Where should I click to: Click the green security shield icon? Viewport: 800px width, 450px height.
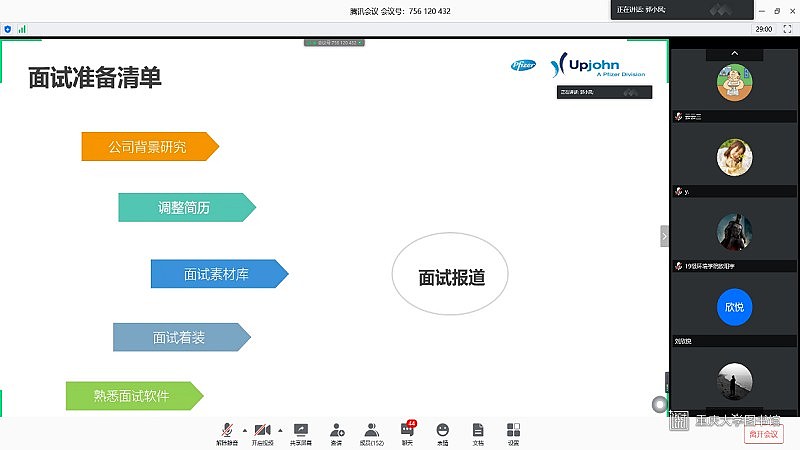[x=8, y=29]
